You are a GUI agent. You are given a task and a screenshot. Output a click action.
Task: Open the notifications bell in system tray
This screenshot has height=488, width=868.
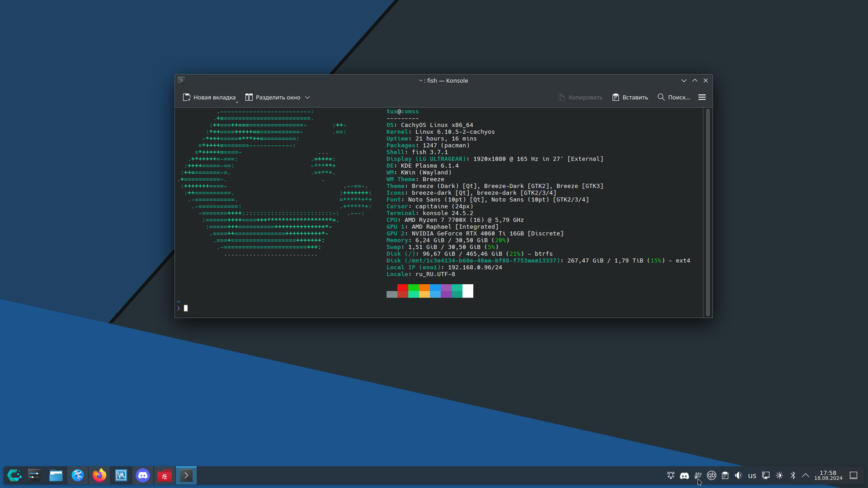pyautogui.click(x=671, y=475)
